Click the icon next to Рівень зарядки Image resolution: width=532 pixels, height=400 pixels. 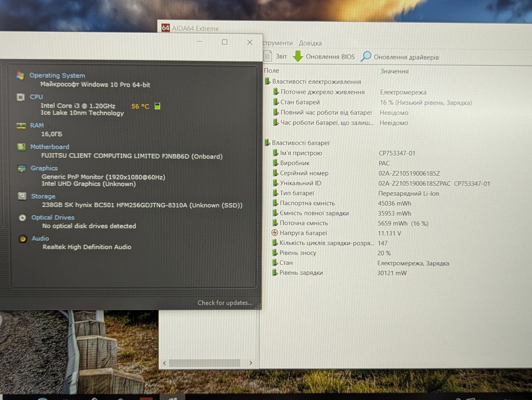click(275, 272)
